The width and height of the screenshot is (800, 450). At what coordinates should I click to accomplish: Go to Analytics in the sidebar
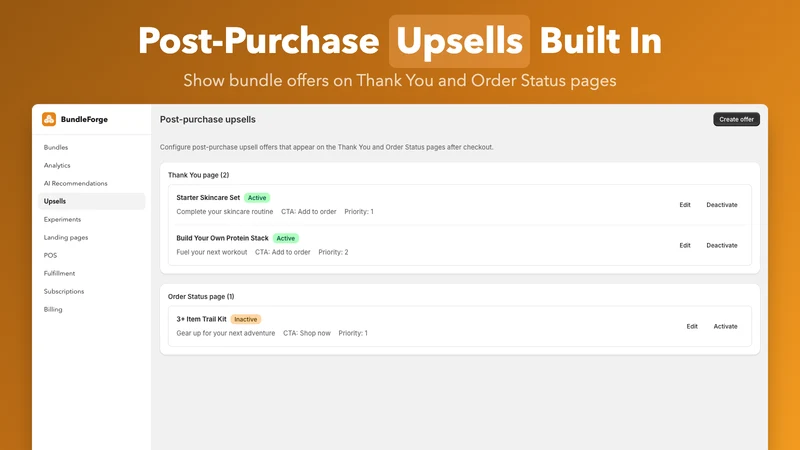pyautogui.click(x=57, y=165)
